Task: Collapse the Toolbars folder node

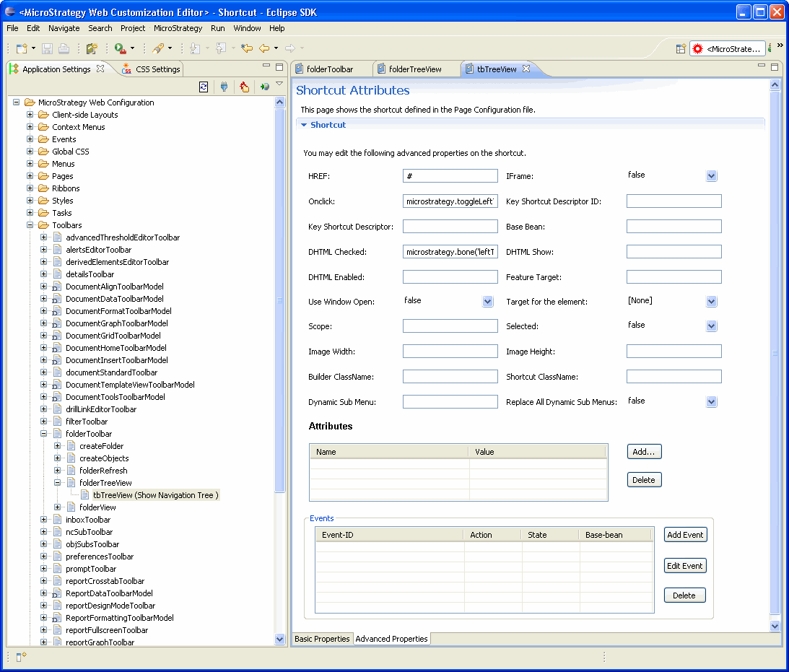Action: point(30,224)
